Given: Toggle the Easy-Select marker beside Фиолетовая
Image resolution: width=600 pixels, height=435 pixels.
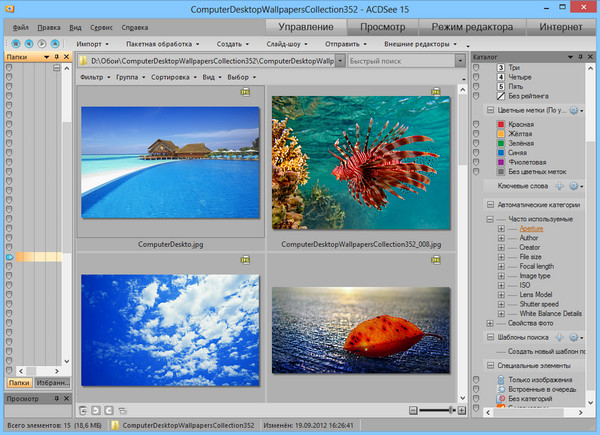Looking at the screenshot, I should [477, 162].
